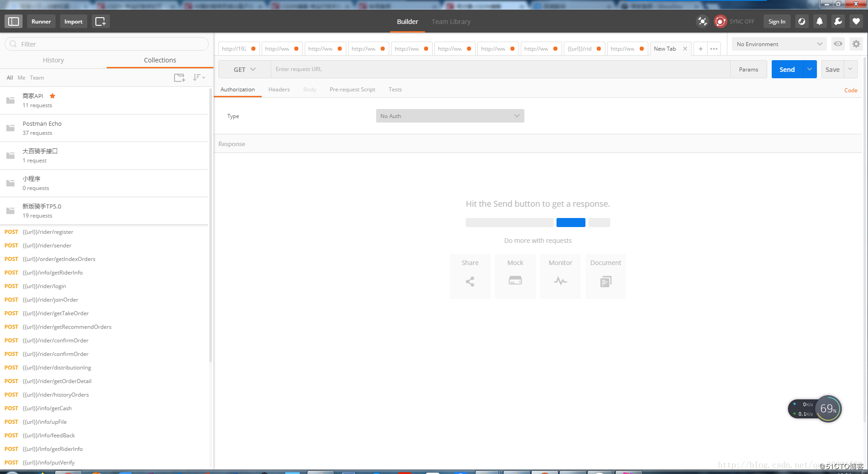This screenshot has width=868, height=474.
Task: Add a new request tab
Action: coord(700,49)
